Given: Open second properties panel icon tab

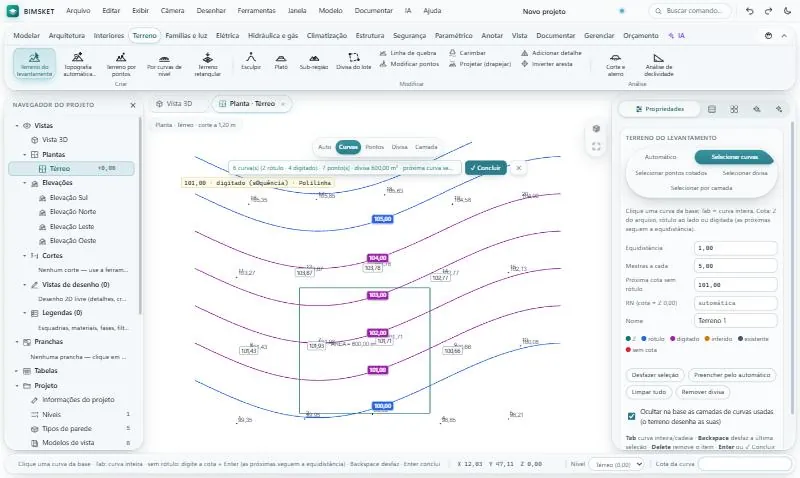Looking at the screenshot, I should (712, 109).
